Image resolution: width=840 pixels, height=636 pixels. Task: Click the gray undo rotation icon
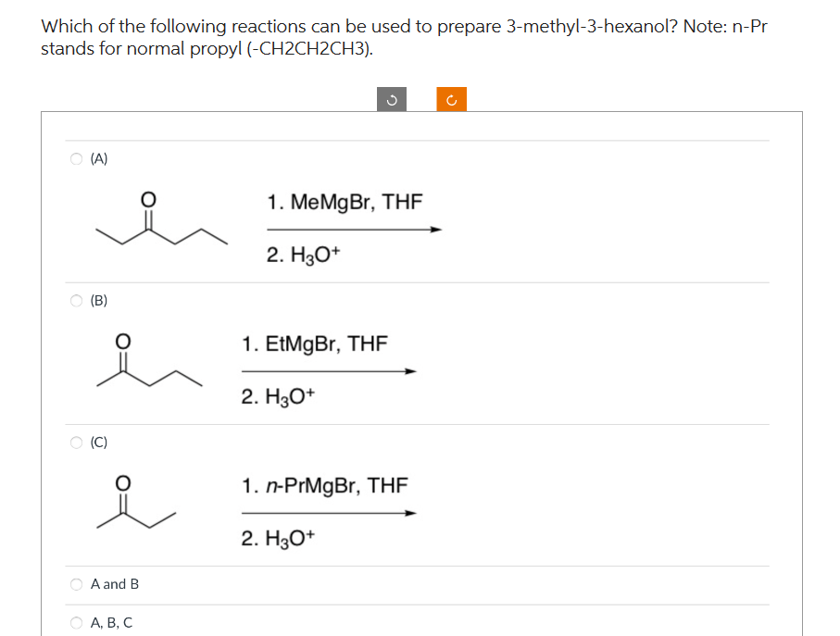pyautogui.click(x=390, y=99)
